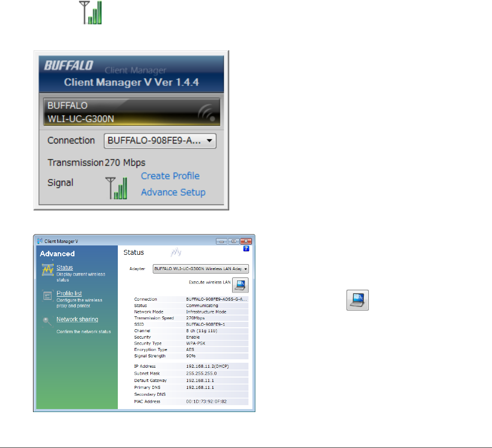
Task: Click the Create Profile link
Action: (170, 176)
